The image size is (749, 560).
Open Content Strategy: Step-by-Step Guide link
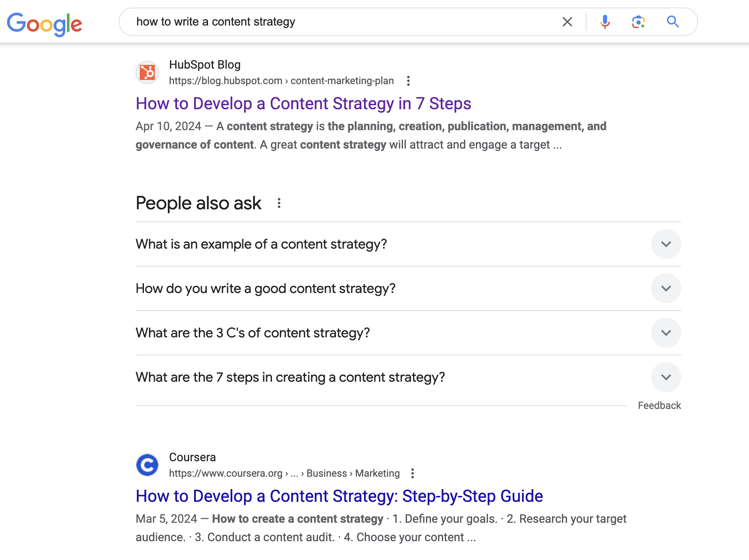339,496
